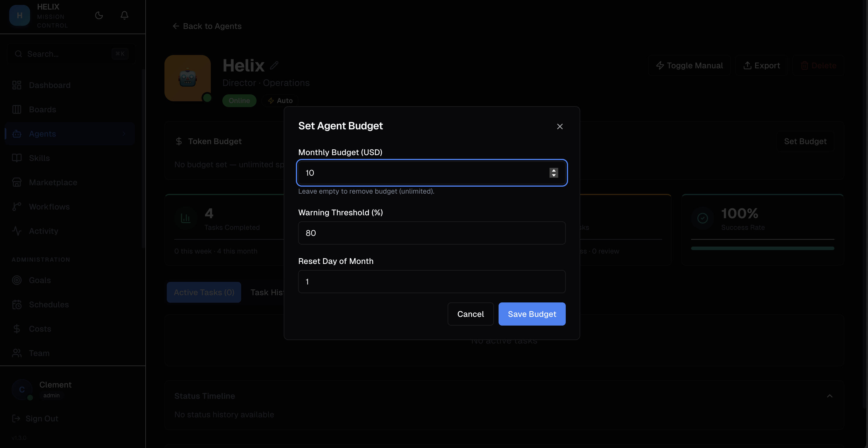Open Workflows page
The height and width of the screenshot is (448, 868).
(70, 206)
